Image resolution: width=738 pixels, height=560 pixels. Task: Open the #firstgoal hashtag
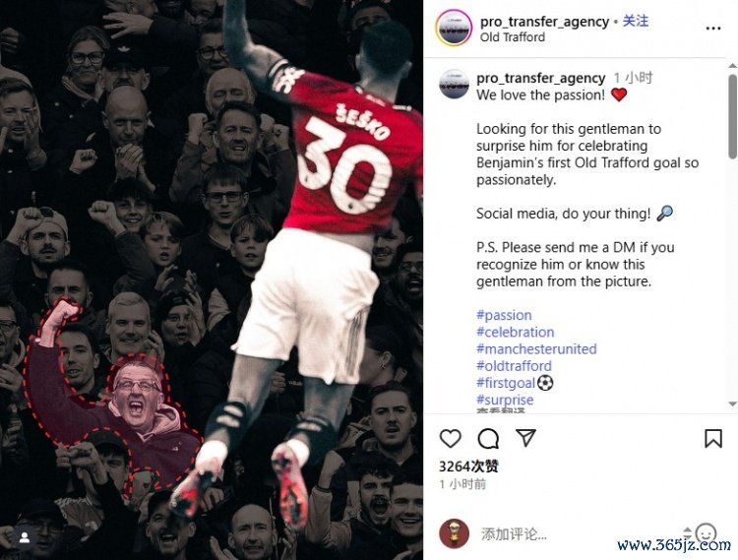506,383
